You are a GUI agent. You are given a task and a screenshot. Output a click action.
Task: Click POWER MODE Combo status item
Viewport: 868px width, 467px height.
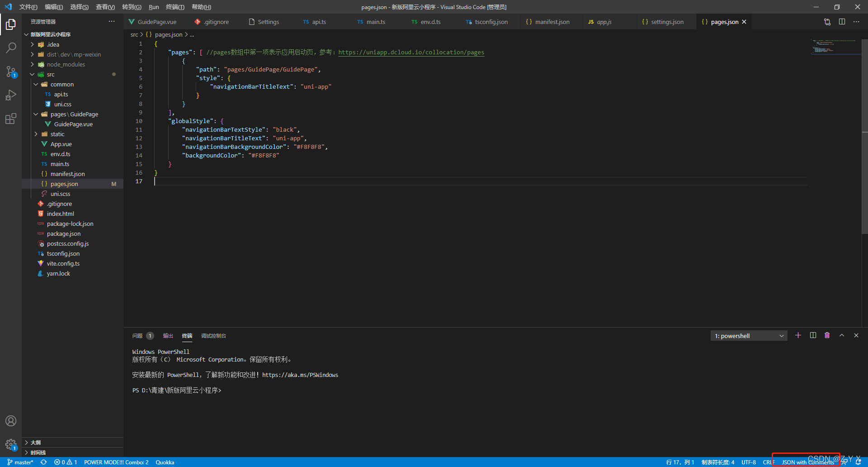pyautogui.click(x=116, y=462)
